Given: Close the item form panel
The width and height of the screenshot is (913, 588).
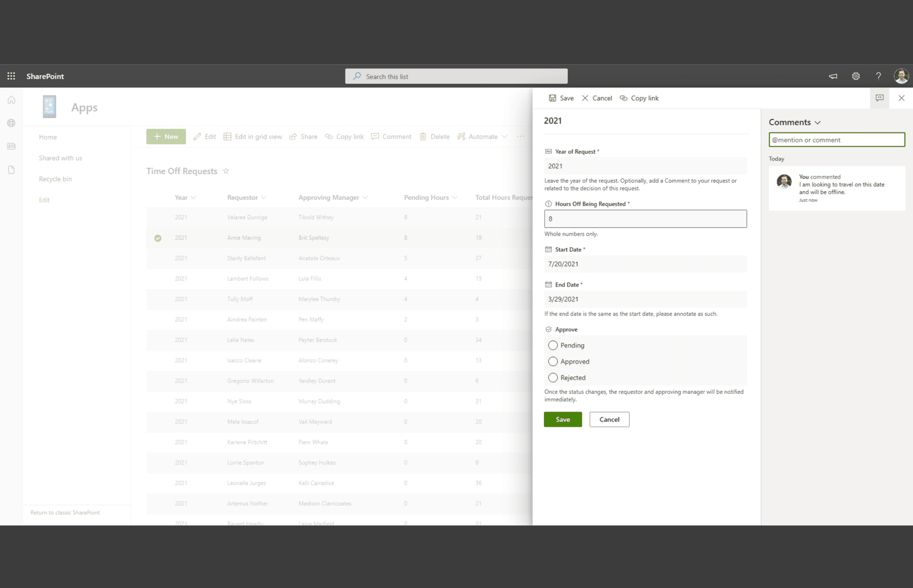Looking at the screenshot, I should tap(901, 98).
